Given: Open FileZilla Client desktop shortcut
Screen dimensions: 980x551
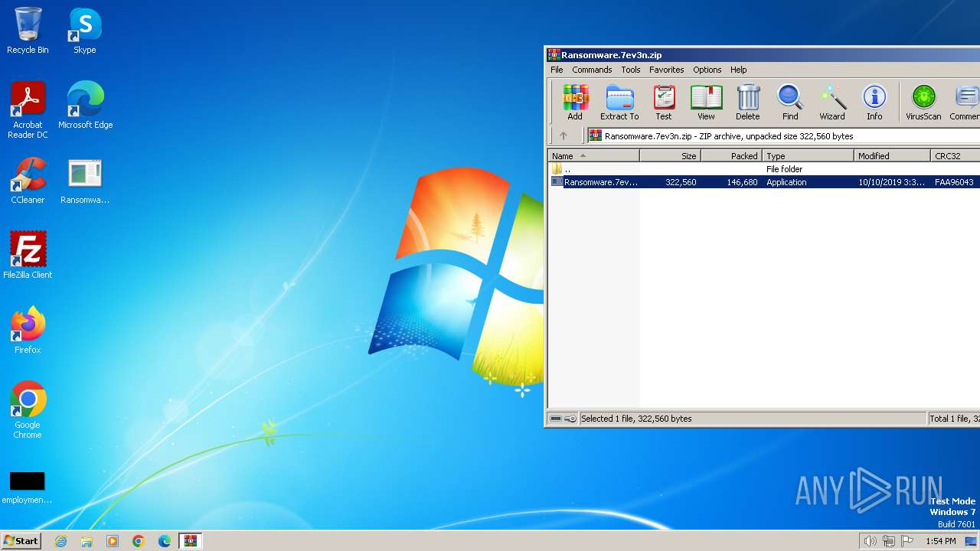Looking at the screenshot, I should point(28,256).
